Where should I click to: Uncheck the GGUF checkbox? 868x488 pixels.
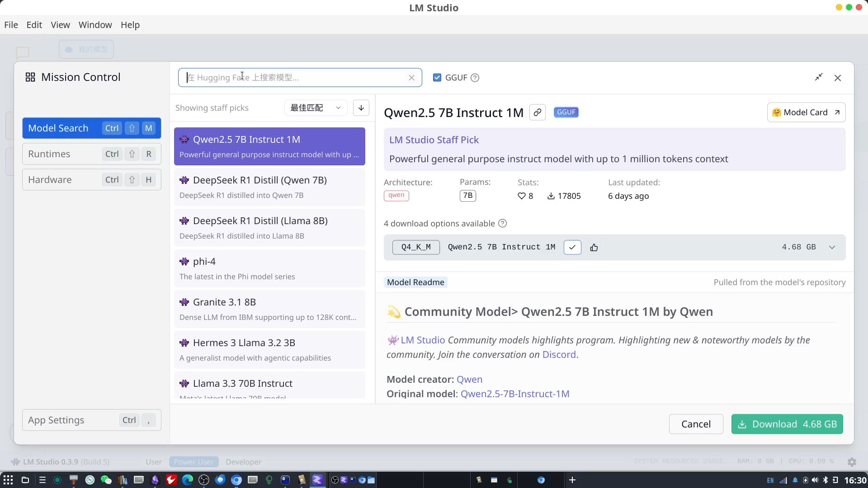(x=437, y=78)
